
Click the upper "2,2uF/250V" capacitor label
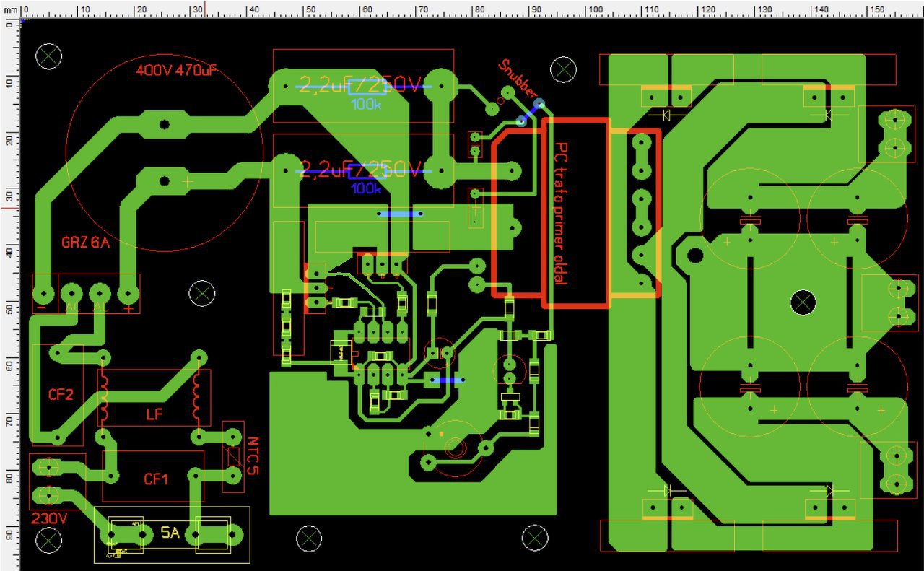tap(359, 87)
